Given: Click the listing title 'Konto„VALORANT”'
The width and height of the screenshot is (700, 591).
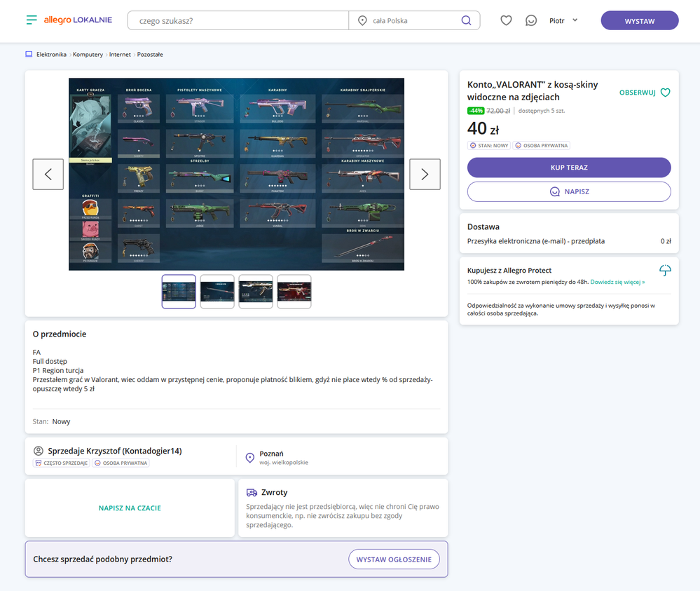Looking at the screenshot, I should (x=532, y=90).
